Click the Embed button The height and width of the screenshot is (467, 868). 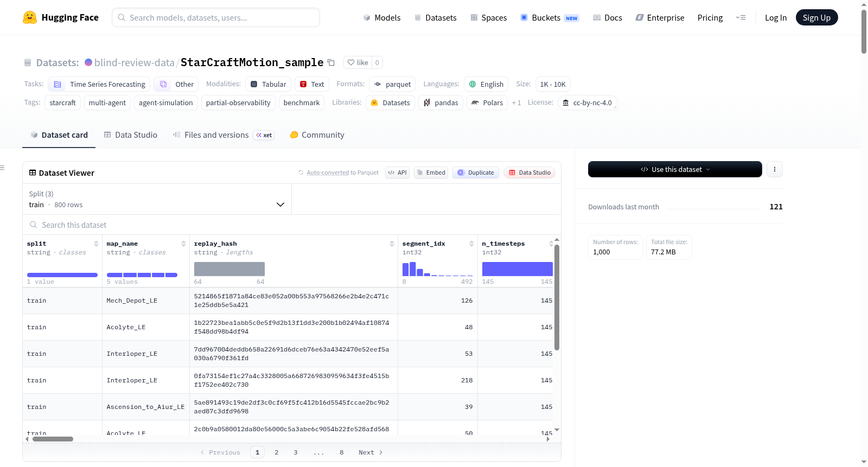[431, 172]
